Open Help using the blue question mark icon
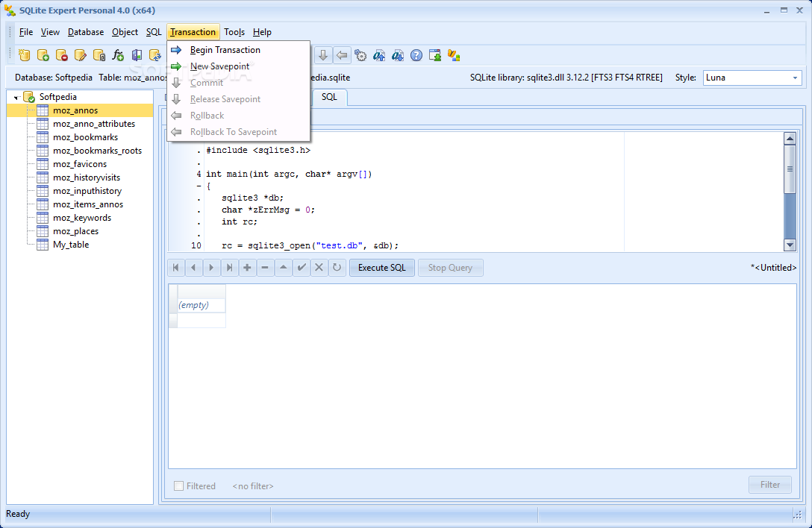Viewport: 812px width, 528px height. pos(416,55)
